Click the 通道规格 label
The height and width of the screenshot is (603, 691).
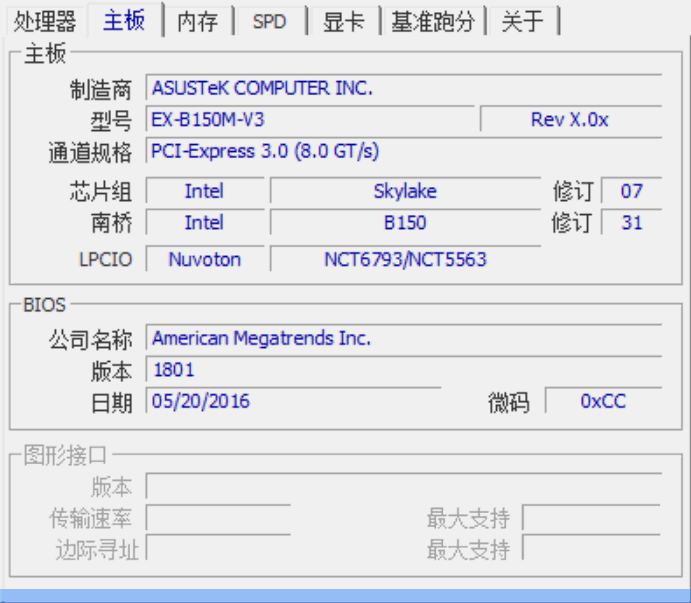click(x=90, y=153)
